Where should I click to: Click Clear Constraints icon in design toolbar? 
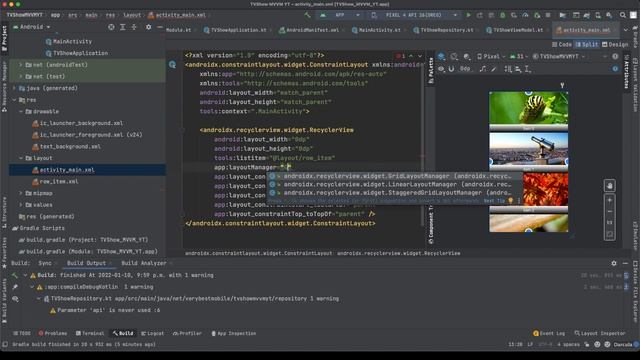click(483, 69)
